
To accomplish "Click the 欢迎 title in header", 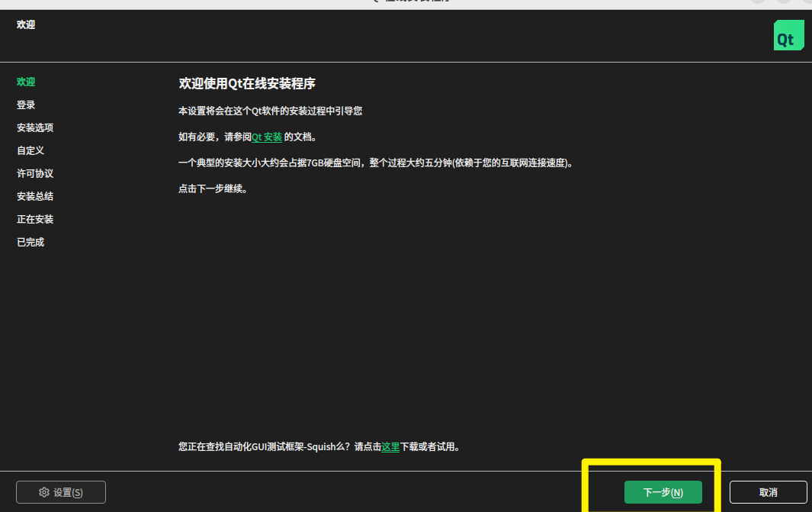I will point(26,24).
